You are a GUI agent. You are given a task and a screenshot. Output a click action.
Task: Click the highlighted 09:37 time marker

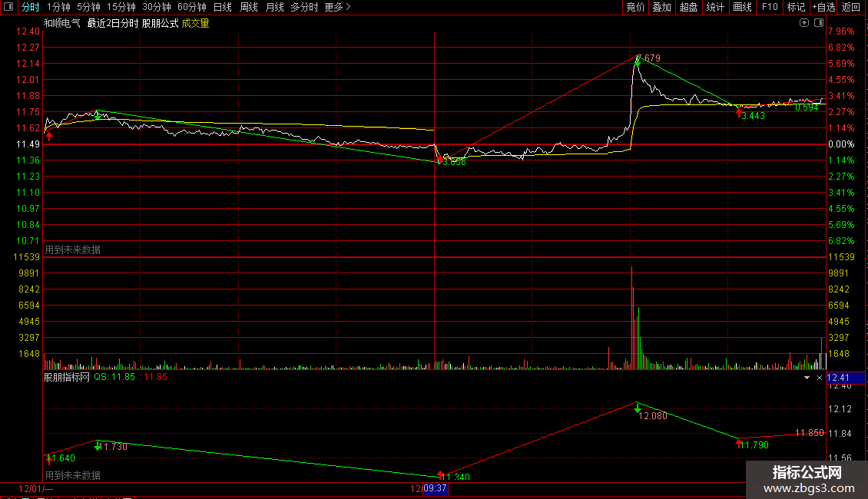435,488
